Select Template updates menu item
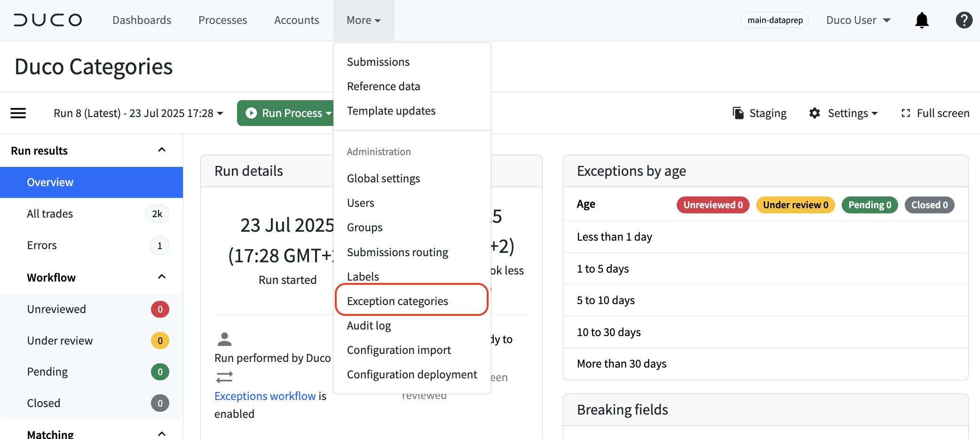 pyautogui.click(x=412, y=111)
